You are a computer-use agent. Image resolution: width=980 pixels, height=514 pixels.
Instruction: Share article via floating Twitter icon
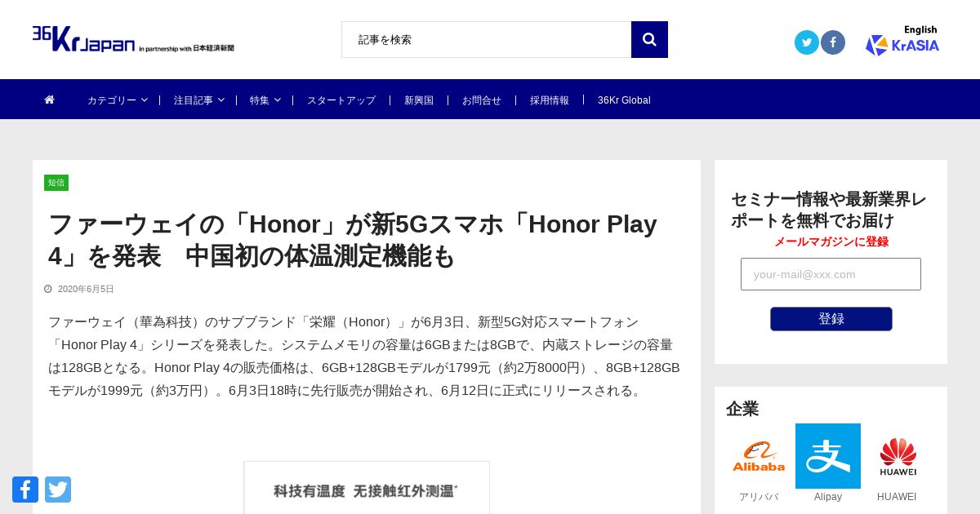click(x=58, y=490)
